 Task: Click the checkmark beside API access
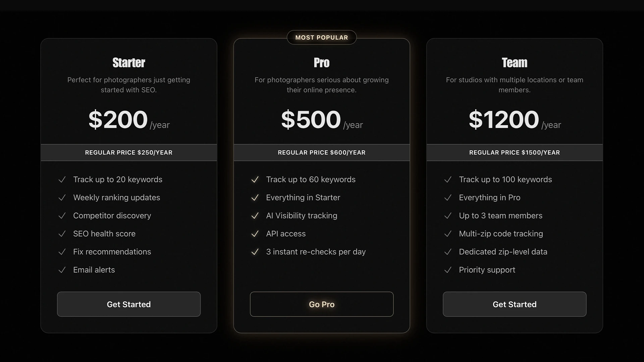[255, 234]
